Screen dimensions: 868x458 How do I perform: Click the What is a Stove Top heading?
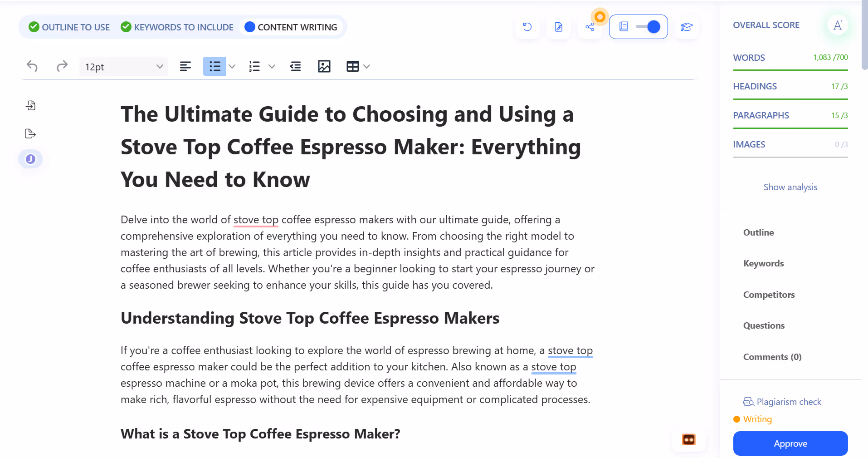(260, 434)
